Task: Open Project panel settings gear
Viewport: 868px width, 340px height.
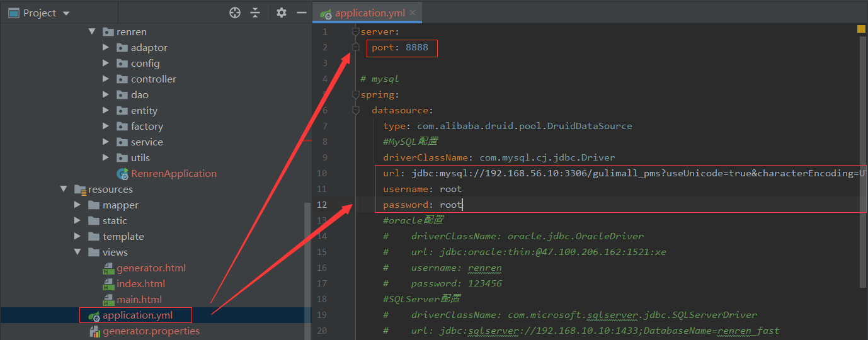Action: pyautogui.click(x=282, y=13)
